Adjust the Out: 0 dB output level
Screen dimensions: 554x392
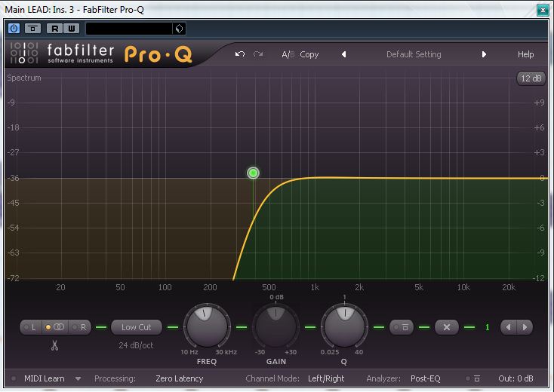pos(516,378)
